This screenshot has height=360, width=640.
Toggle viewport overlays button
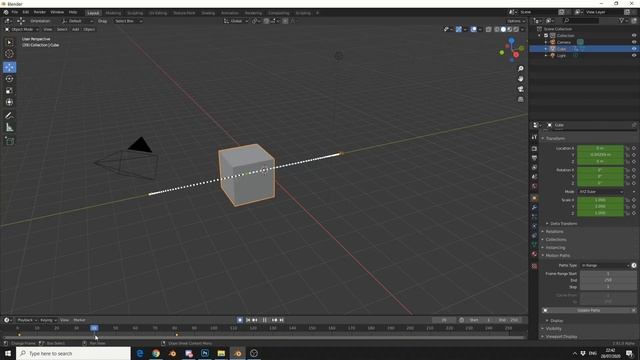[x=473, y=29]
